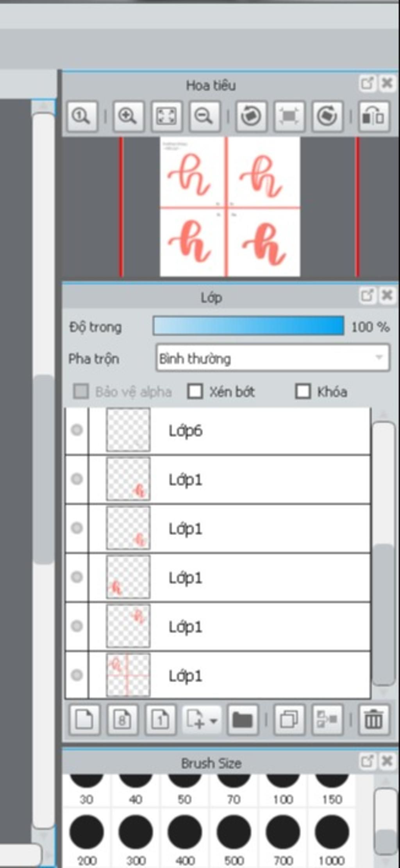The height and width of the screenshot is (868, 400).
Task: Rotate canvas right in Navigator
Action: [x=327, y=116]
